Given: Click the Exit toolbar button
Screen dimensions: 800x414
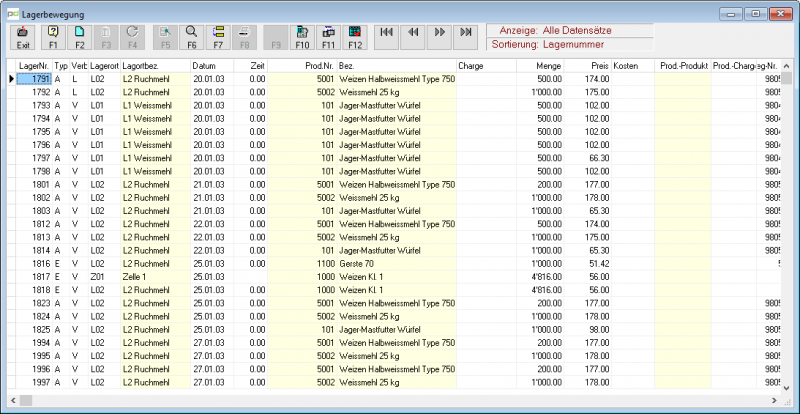Looking at the screenshot, I should (23, 37).
